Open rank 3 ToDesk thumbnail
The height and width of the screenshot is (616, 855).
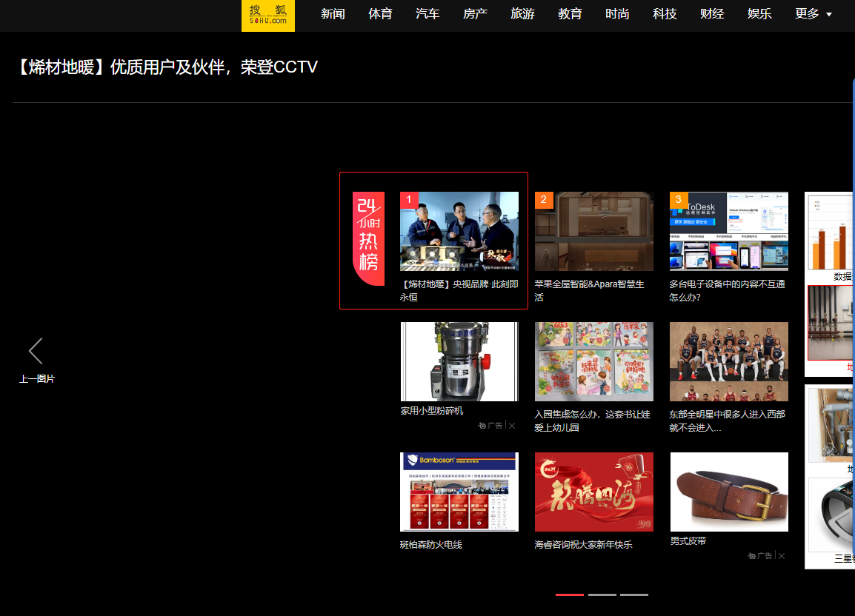coord(728,231)
